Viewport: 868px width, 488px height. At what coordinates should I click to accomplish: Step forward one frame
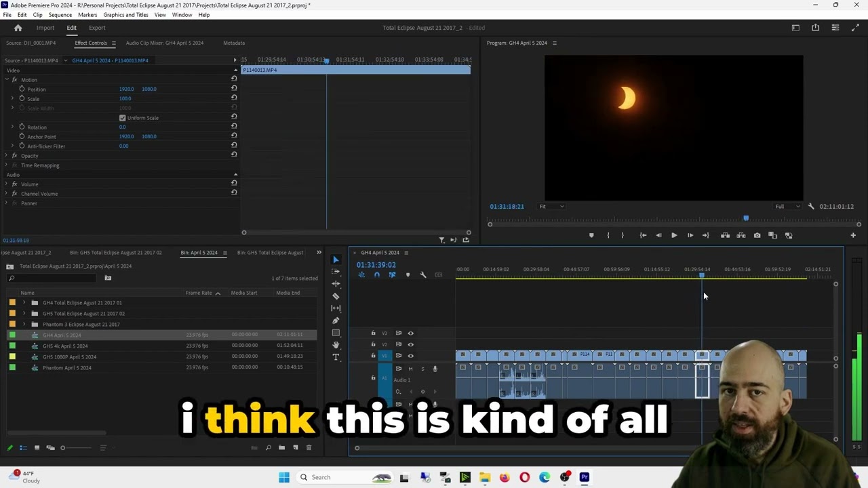point(690,235)
